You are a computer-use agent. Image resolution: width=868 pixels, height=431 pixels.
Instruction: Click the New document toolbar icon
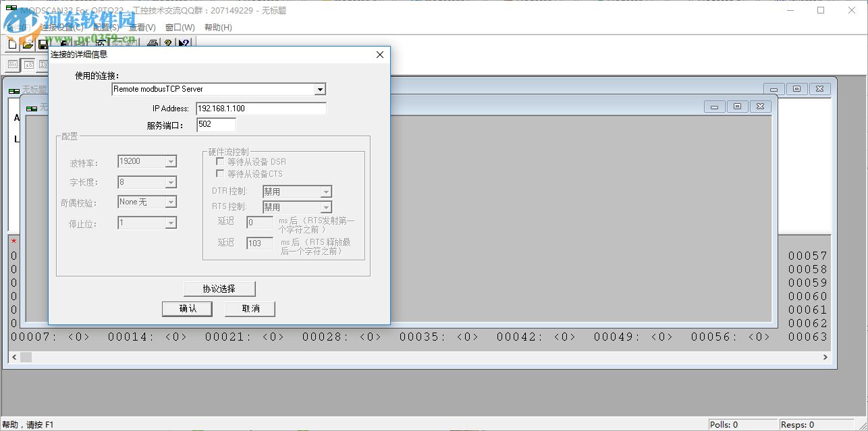click(12, 44)
